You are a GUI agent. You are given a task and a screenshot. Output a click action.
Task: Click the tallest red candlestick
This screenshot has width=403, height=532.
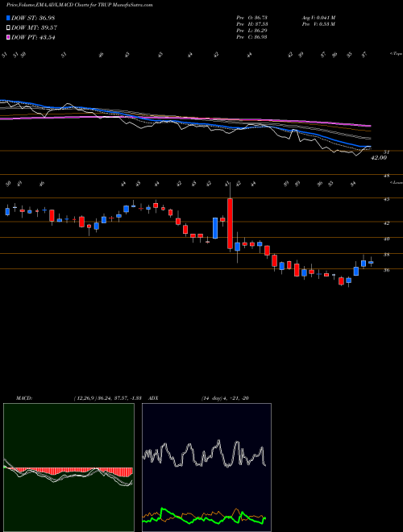pos(230,223)
